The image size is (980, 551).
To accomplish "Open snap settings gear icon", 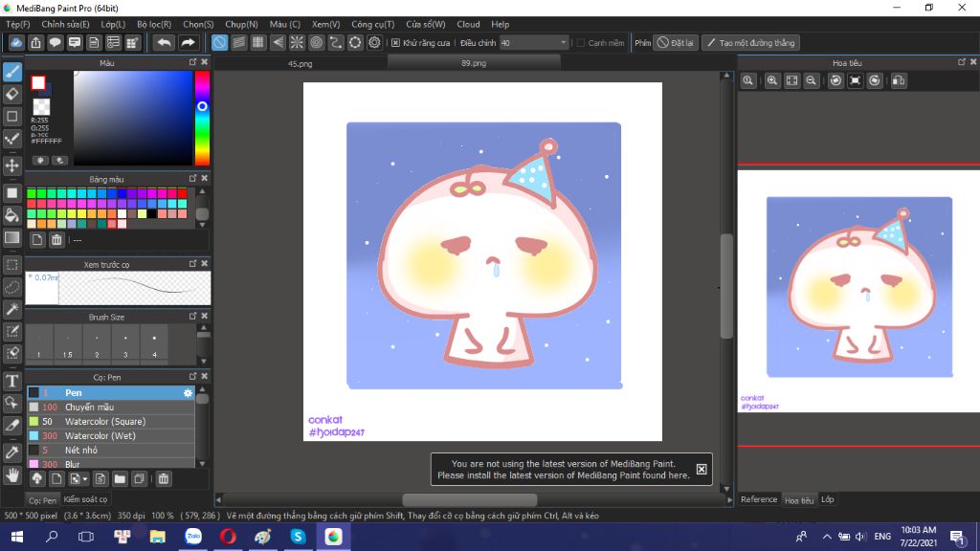I will coord(374,42).
